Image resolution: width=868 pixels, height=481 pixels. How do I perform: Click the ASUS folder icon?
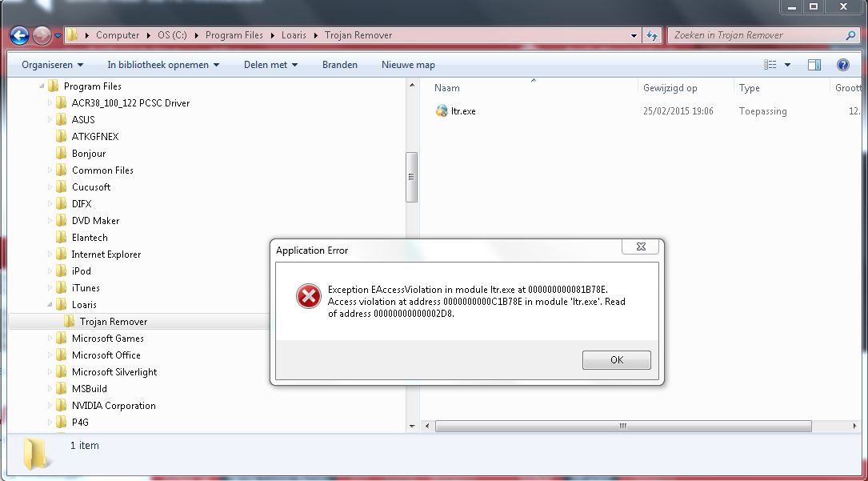pyautogui.click(x=62, y=119)
